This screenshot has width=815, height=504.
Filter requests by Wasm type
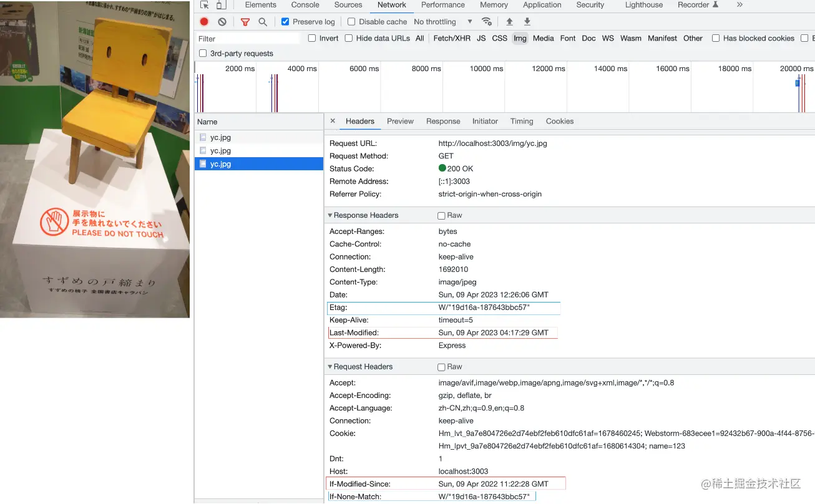pos(630,38)
